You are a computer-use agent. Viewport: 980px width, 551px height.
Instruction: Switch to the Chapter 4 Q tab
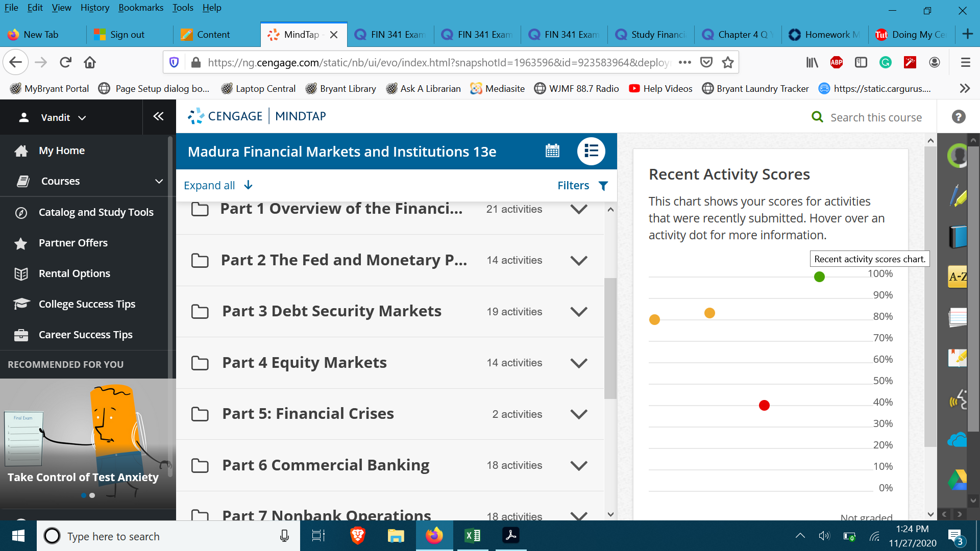pyautogui.click(x=738, y=34)
